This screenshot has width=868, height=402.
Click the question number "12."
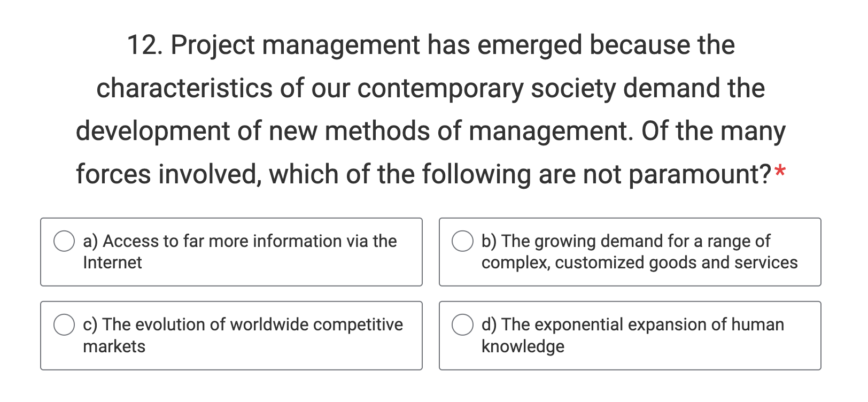(x=145, y=44)
